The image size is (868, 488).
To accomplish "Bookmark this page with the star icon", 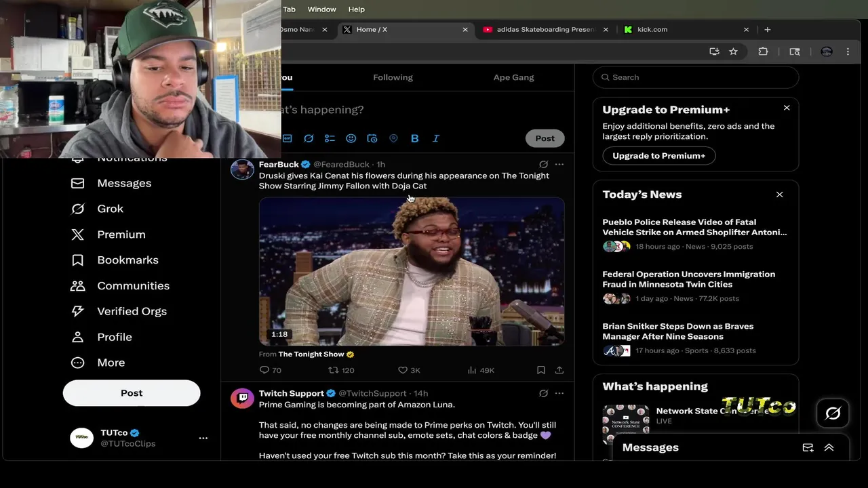I will pyautogui.click(x=733, y=52).
